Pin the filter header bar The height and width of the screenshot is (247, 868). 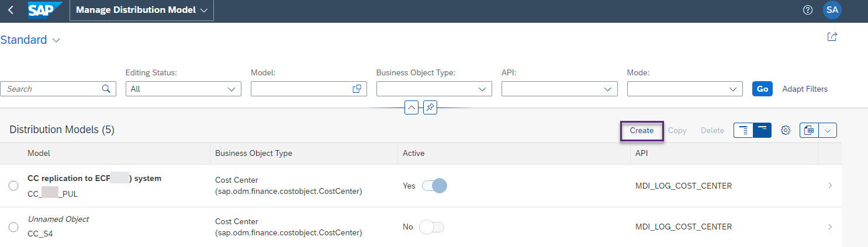430,107
